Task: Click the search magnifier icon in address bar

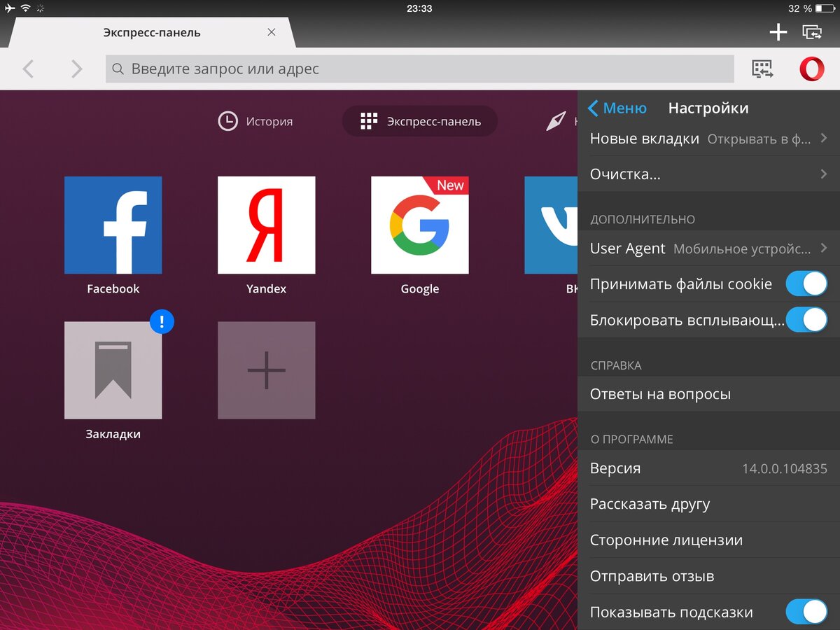Action: coord(118,69)
